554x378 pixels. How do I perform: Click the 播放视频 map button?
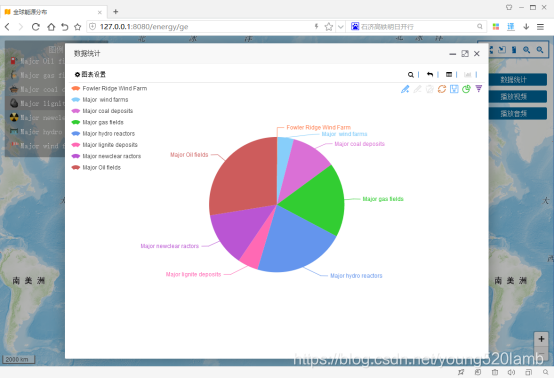tap(518, 96)
